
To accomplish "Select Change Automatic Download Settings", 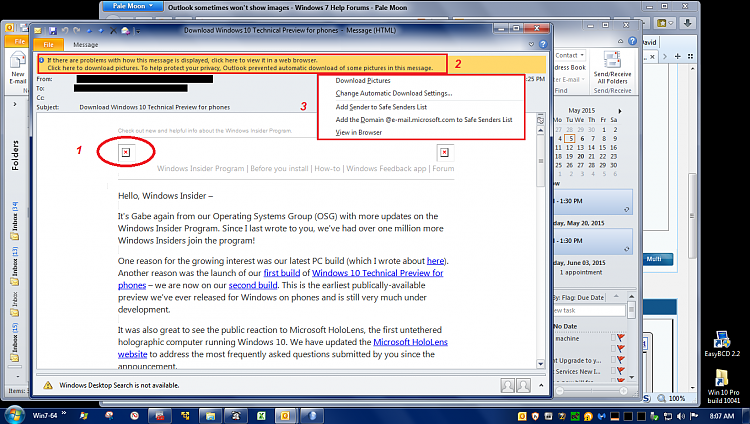I will pos(394,93).
